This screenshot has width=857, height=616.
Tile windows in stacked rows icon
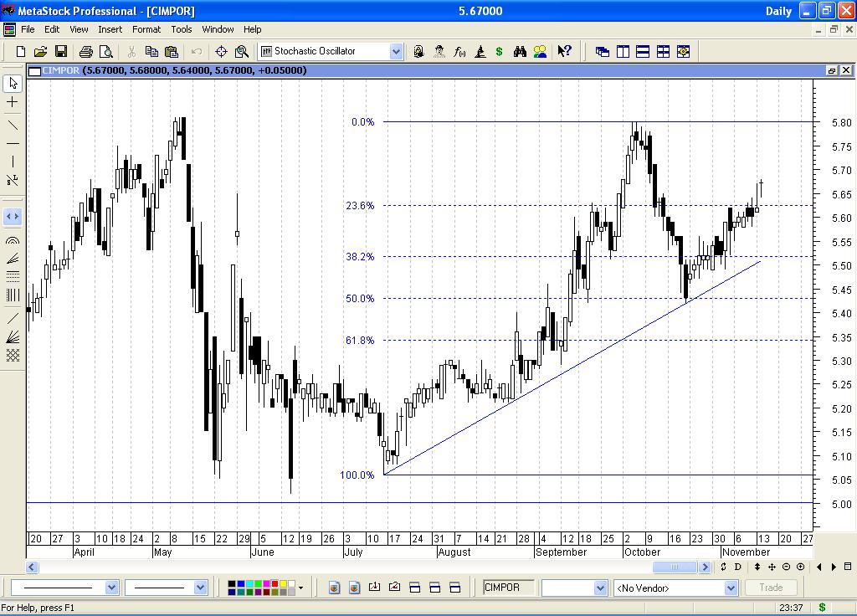pyautogui.click(x=643, y=51)
